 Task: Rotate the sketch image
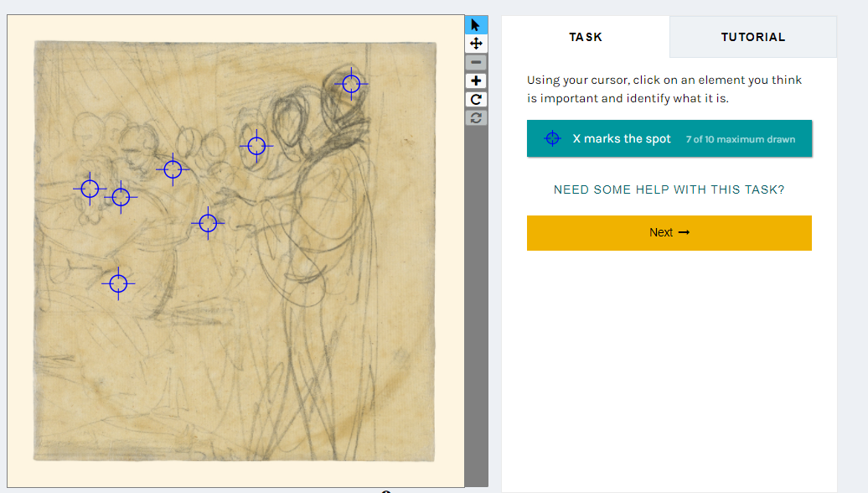click(x=476, y=100)
